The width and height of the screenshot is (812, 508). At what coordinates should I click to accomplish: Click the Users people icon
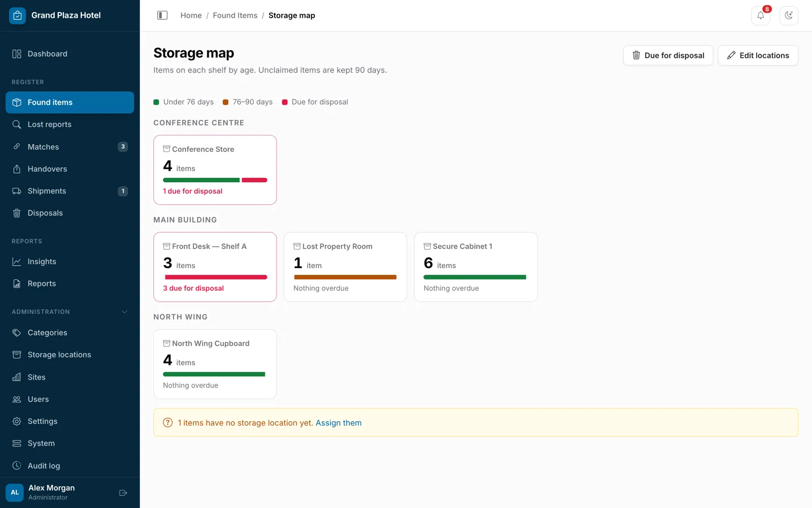click(17, 399)
